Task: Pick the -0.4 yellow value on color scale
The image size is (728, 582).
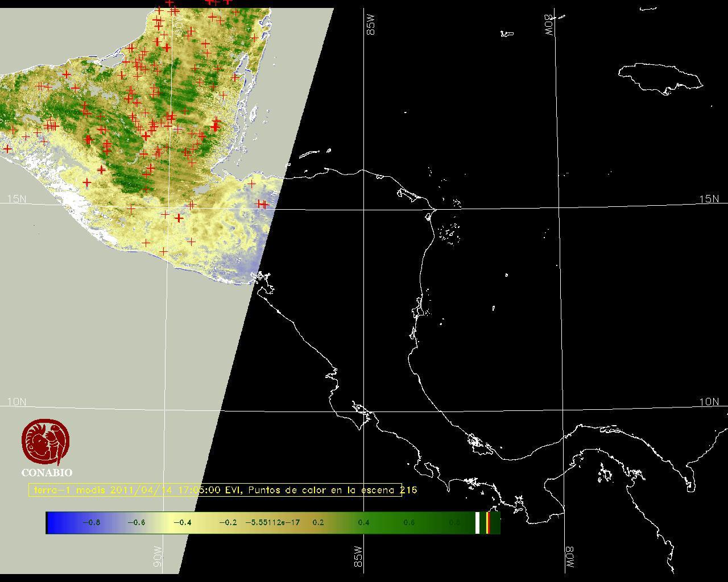Action: point(182,522)
